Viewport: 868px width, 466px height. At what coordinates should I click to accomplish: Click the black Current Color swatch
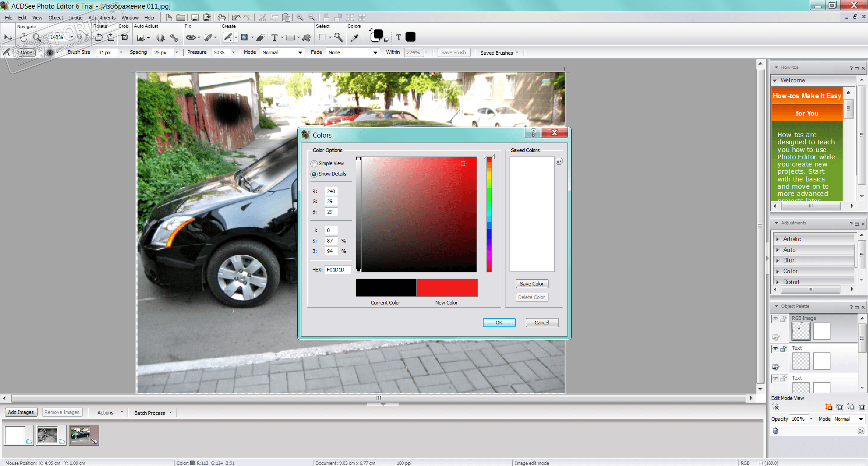386,288
